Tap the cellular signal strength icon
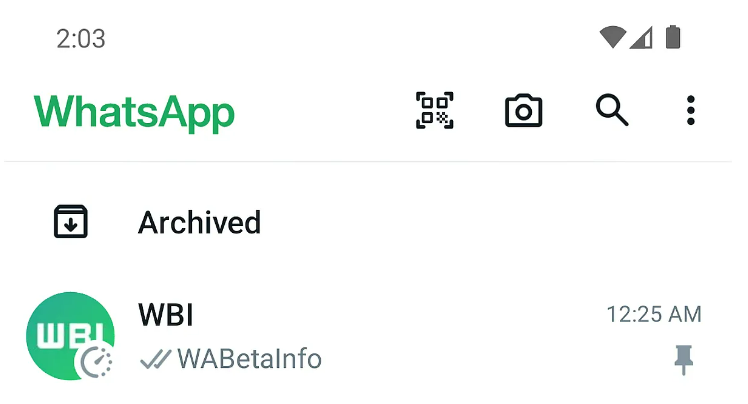Viewport: 748px width, 404px height. [641, 38]
